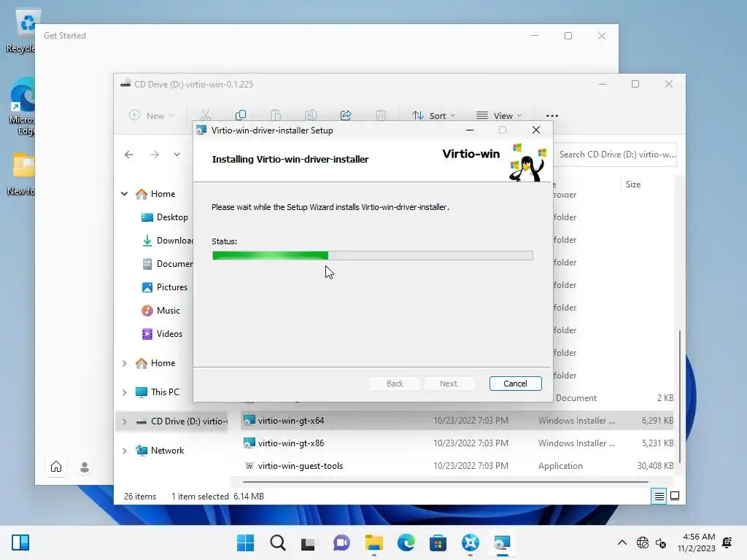Open the notifications icon in the tray
The image size is (747, 560).
tap(727, 542)
